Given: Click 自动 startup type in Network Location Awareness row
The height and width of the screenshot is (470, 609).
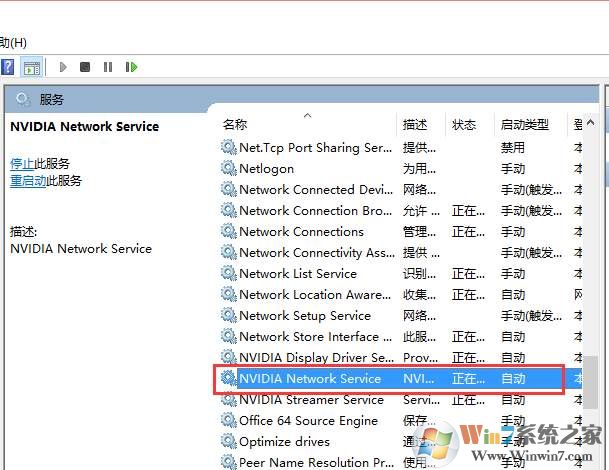Looking at the screenshot, I should [513, 294].
